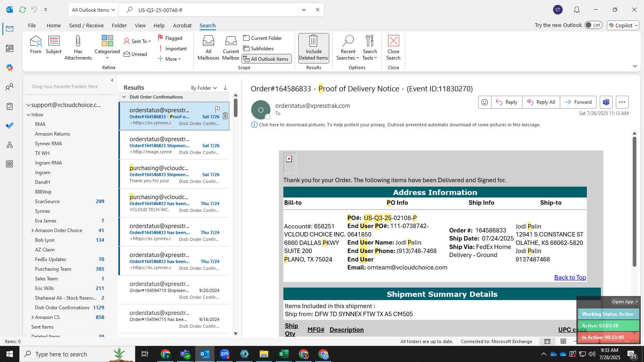Expand Amazon CS folder
This screenshot has width=644, height=362.
(x=33, y=317)
